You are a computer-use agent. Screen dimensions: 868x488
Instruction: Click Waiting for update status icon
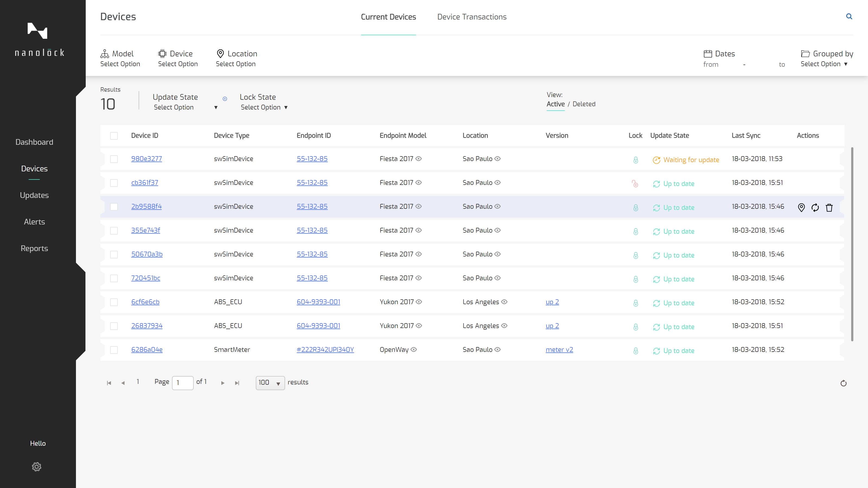point(656,160)
